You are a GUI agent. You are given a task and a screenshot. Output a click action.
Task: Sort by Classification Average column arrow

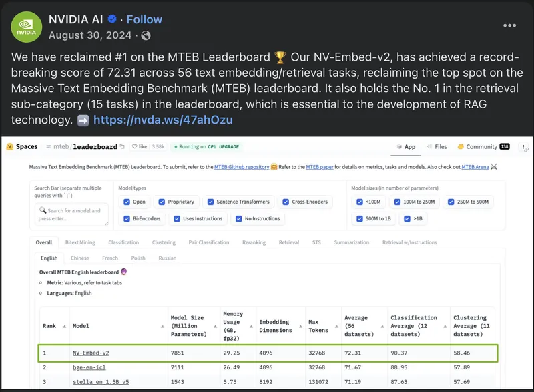tap(445, 327)
